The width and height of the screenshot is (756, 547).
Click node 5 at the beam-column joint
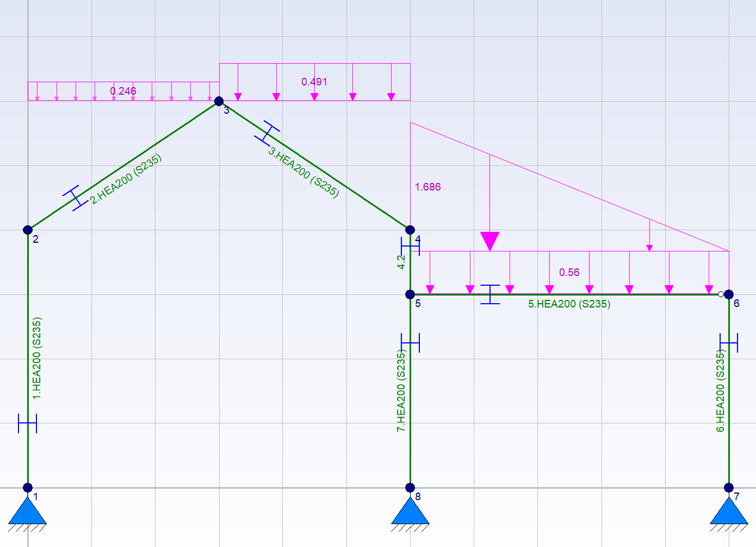410,294
